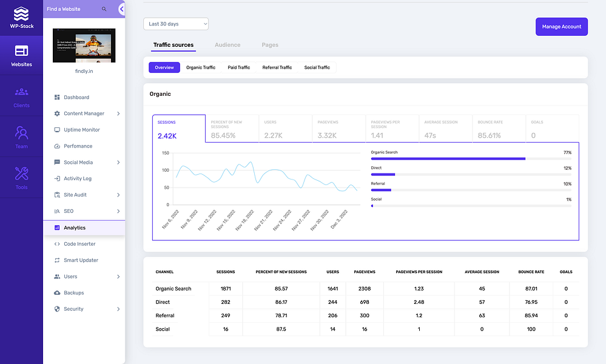Screen dimensions: 606x364
Task: Click the Manage Account button
Action: pyautogui.click(x=562, y=27)
